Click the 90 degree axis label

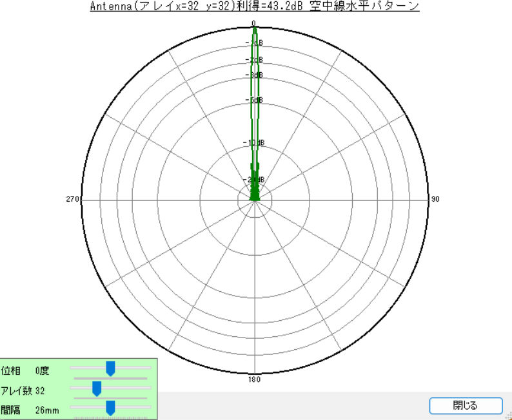click(435, 200)
